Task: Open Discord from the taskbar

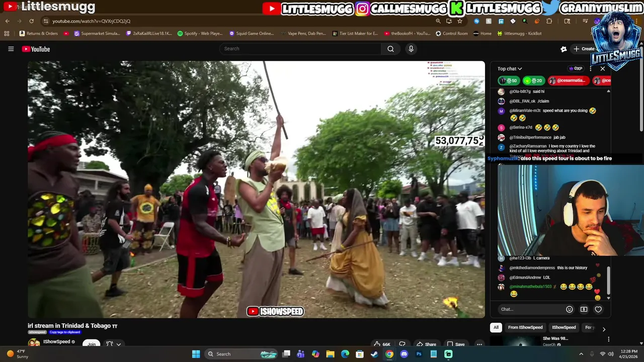Action: 404,354
